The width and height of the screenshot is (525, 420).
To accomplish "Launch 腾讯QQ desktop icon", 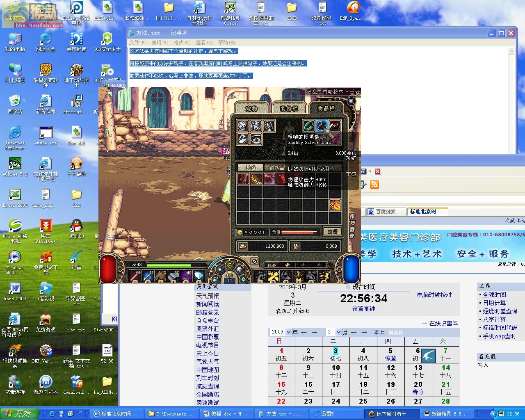I will tap(76, 229).
